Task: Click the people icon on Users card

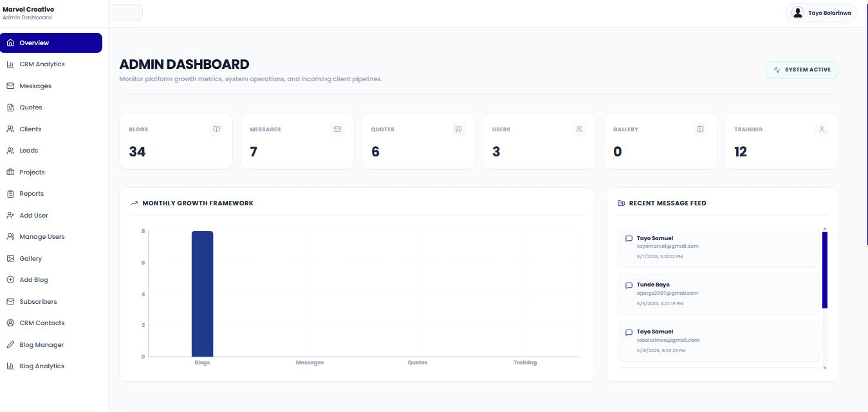Action: point(580,129)
